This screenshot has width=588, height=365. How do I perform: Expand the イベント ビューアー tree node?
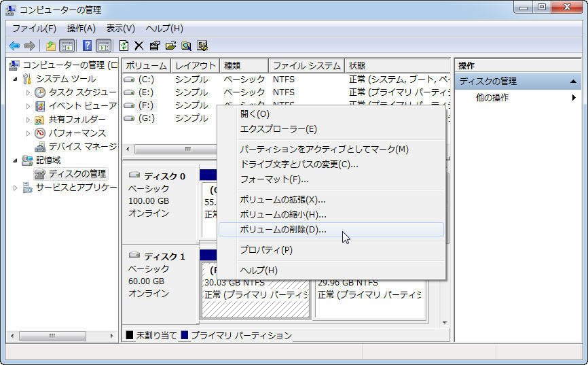click(28, 106)
